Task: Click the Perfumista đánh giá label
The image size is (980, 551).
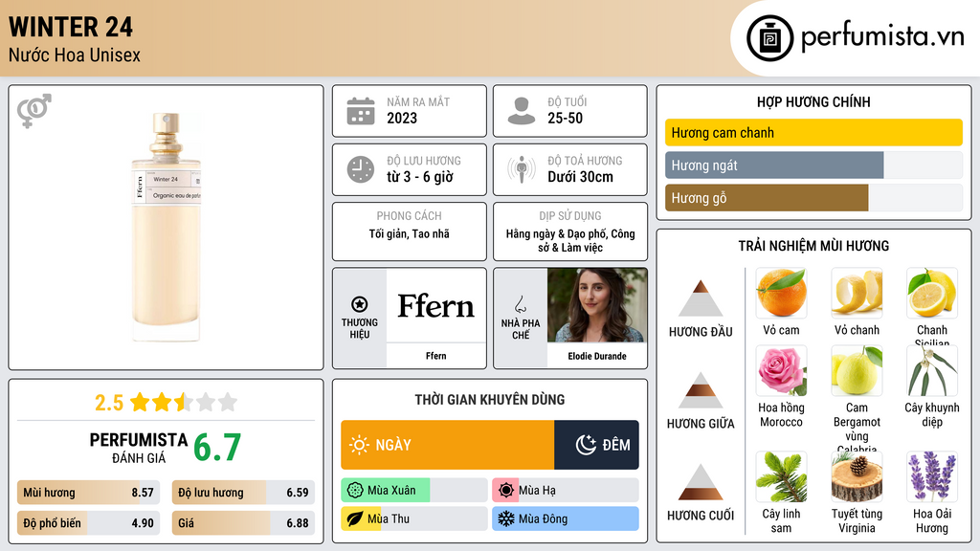Action: click(138, 448)
